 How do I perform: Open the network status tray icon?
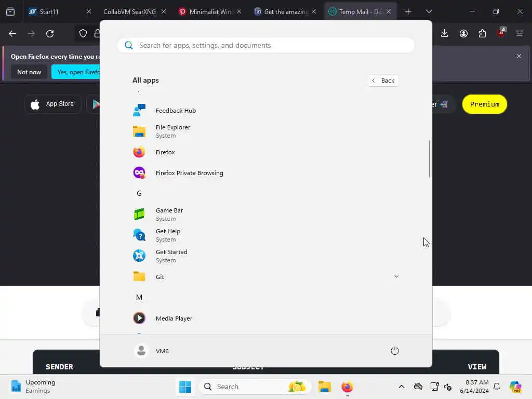[435, 387]
